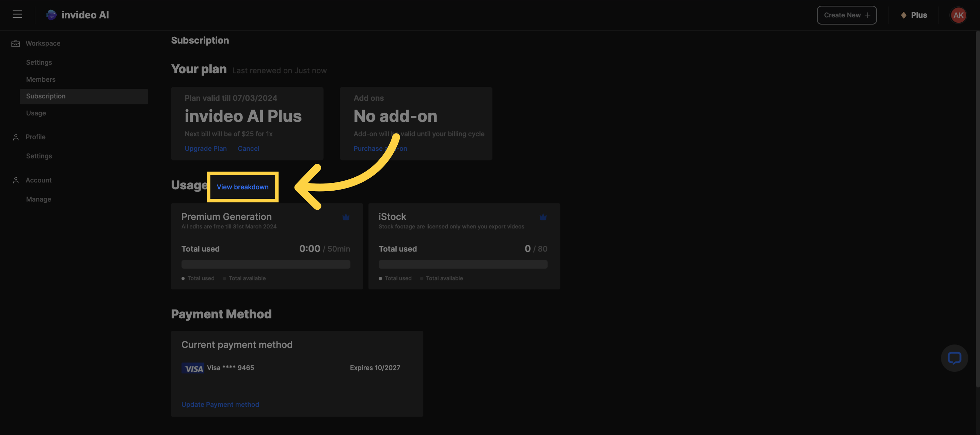Click Create New button
This screenshot has height=435, width=980.
point(847,15)
